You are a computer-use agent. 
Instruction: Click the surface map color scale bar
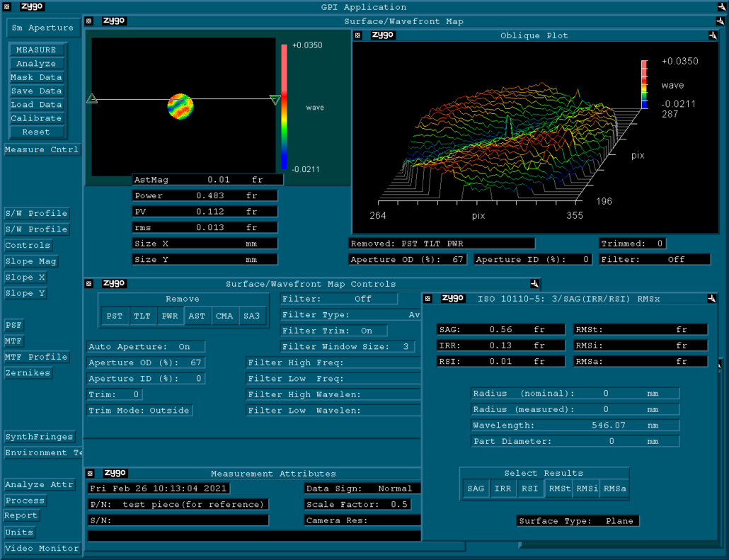coord(284,106)
